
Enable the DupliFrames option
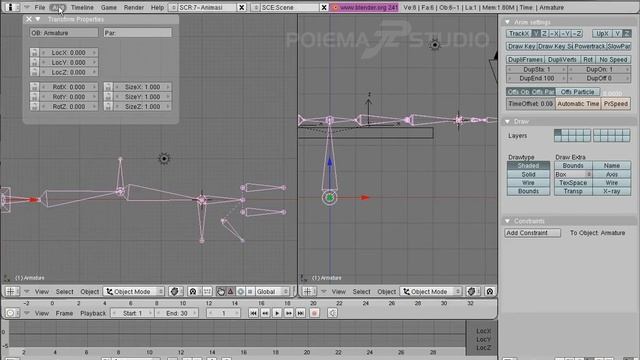[525, 60]
